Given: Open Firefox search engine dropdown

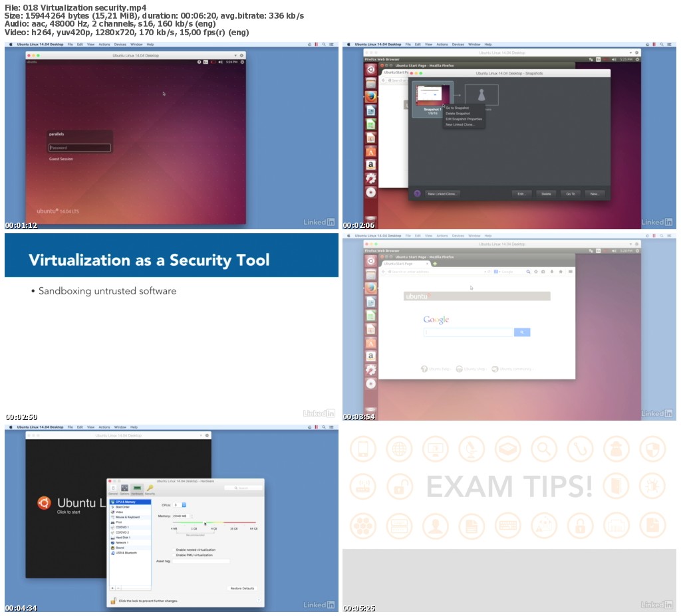Looking at the screenshot, I should click(x=496, y=271).
